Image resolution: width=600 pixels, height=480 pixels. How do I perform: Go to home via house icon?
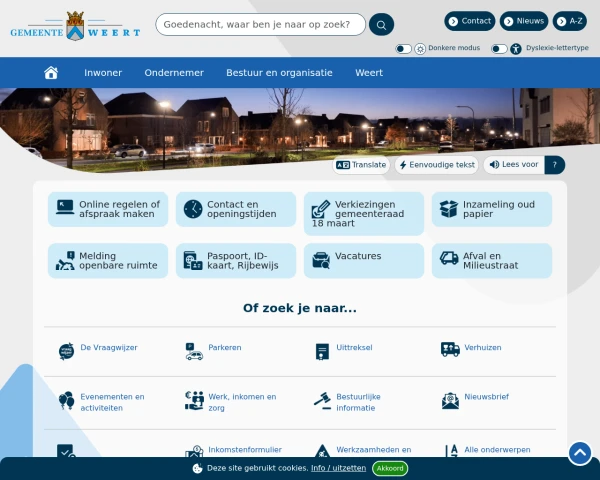coord(51,72)
